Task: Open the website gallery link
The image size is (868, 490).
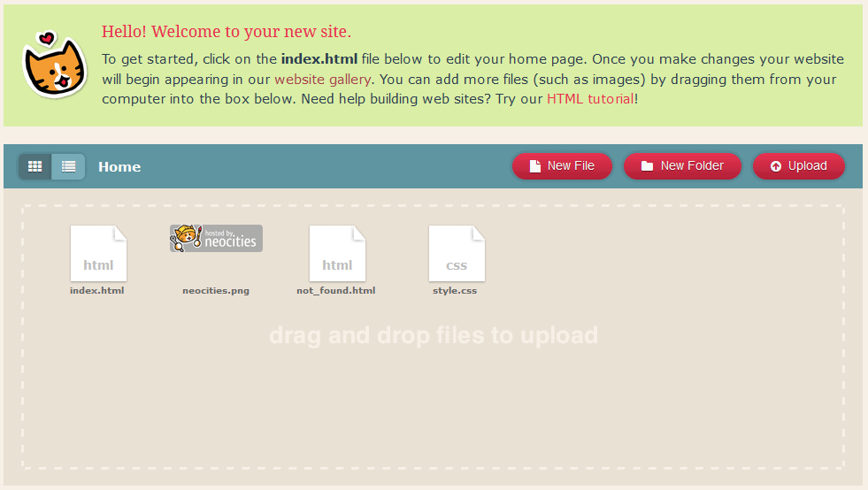Action: 324,80
